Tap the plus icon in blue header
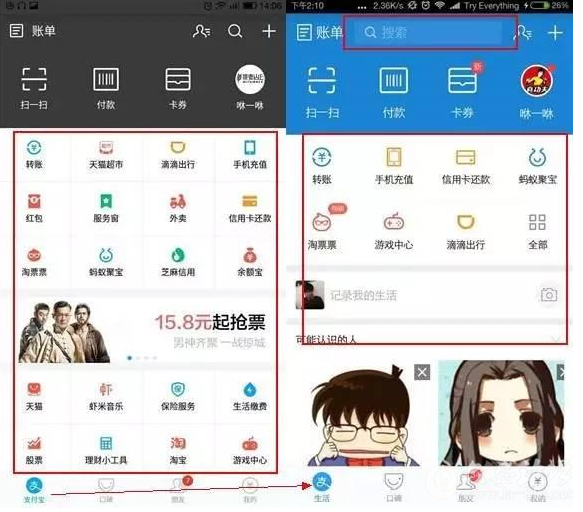This screenshot has height=512, width=583. [x=555, y=33]
